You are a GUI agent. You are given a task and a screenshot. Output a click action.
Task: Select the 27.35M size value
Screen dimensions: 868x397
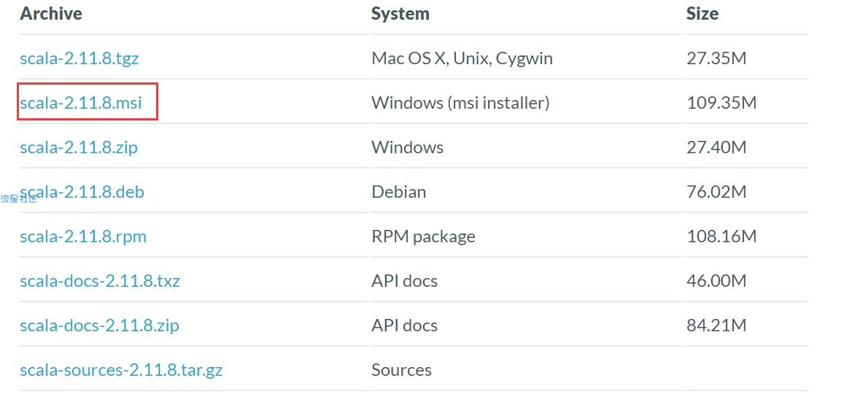point(717,58)
